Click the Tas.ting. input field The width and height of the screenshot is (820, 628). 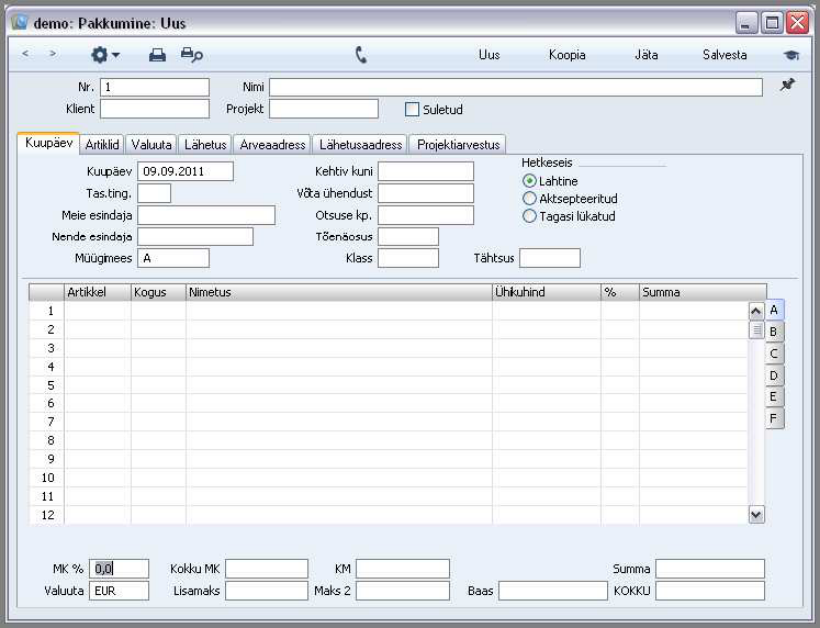(x=154, y=193)
